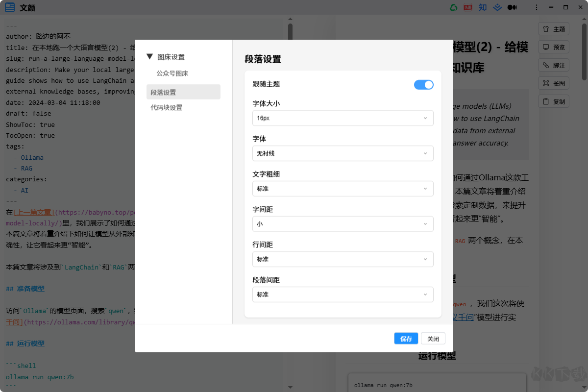Image resolution: width=588 pixels, height=392 pixels.
Task: Click the 字体大小 label
Action: (x=266, y=104)
